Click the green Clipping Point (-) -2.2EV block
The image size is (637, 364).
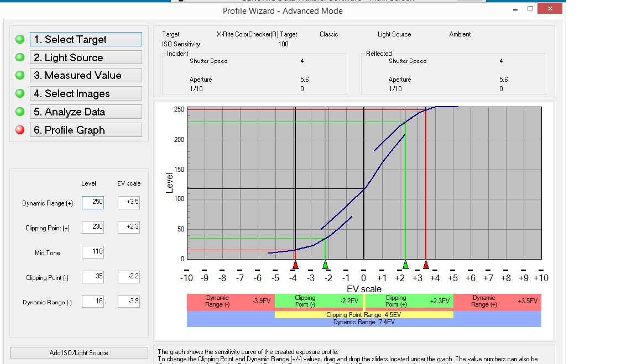click(319, 301)
